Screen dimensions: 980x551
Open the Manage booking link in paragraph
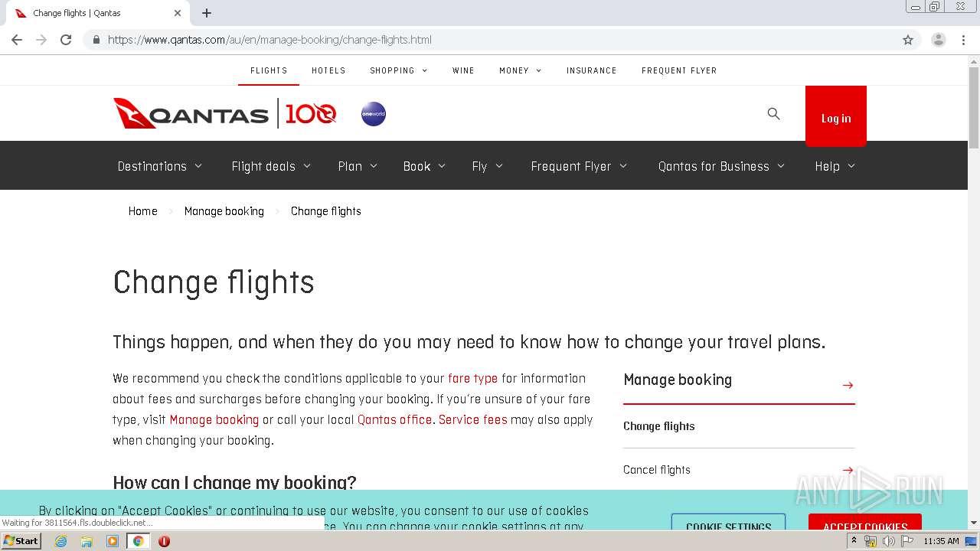tap(214, 419)
